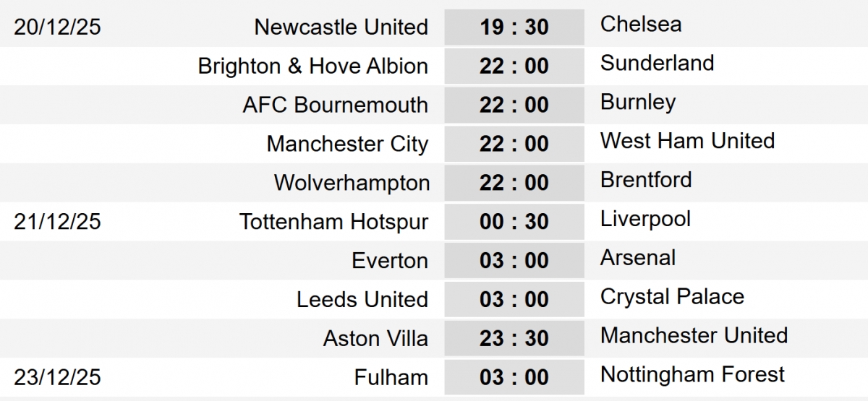Open AFC Bournemouth team page

click(x=335, y=105)
